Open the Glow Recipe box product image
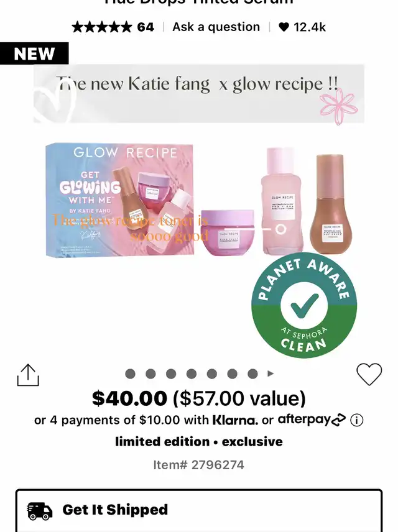The image size is (398, 532). point(119,200)
